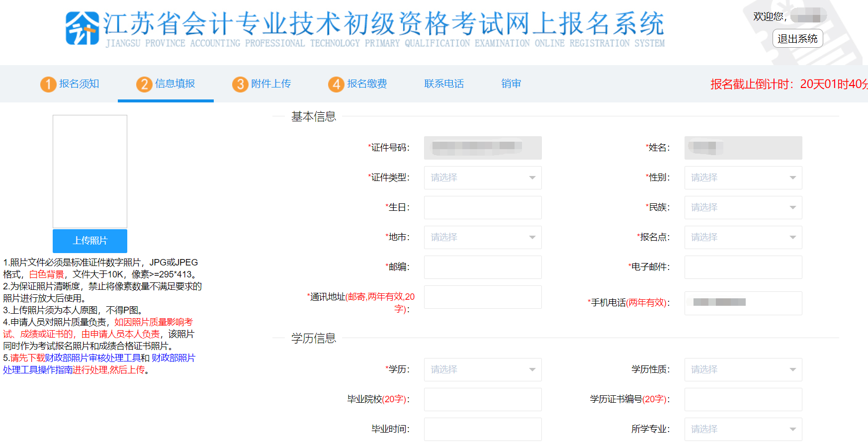This screenshot has height=443, width=868.
Task: Expand the 民族 selection list
Action: [743, 207]
